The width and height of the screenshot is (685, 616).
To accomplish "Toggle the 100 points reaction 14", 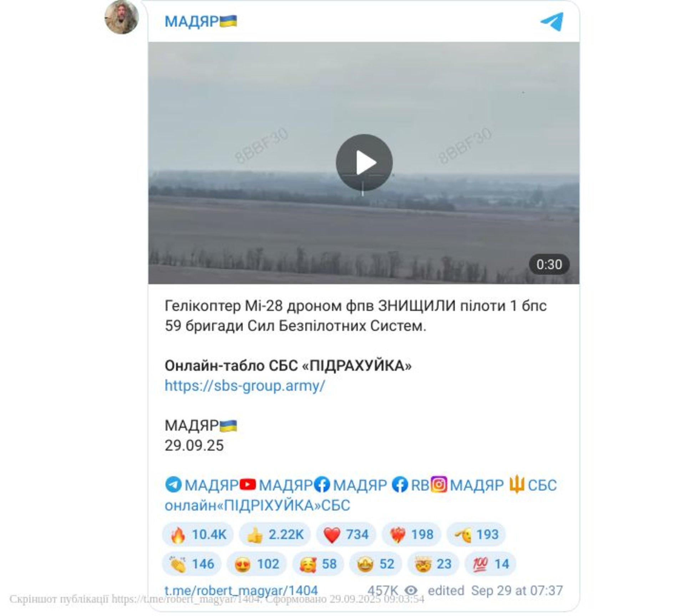I will (x=490, y=564).
